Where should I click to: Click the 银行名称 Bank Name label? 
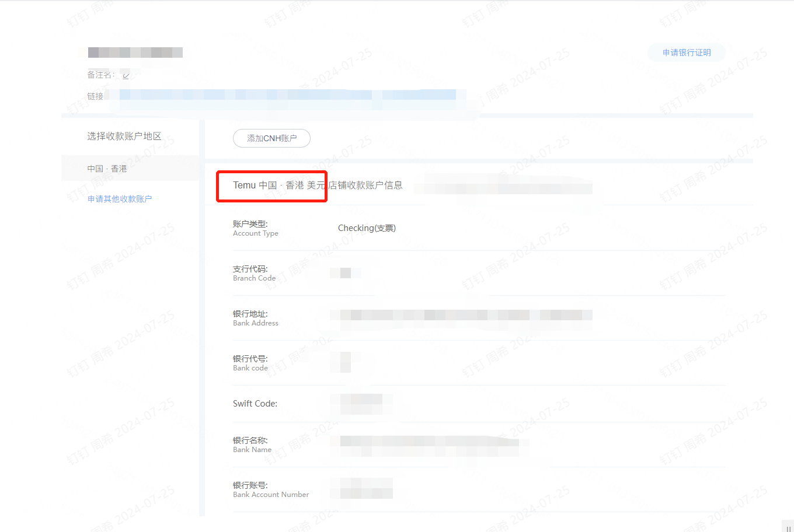[252, 444]
